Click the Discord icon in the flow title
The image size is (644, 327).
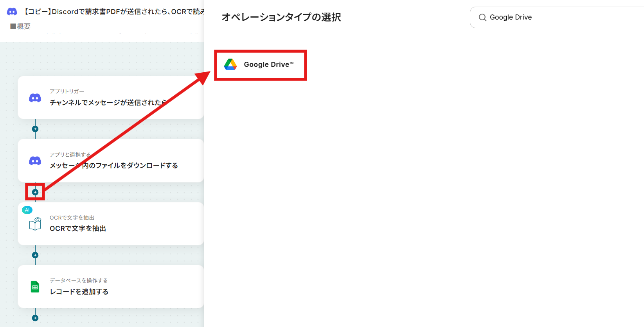[12, 12]
